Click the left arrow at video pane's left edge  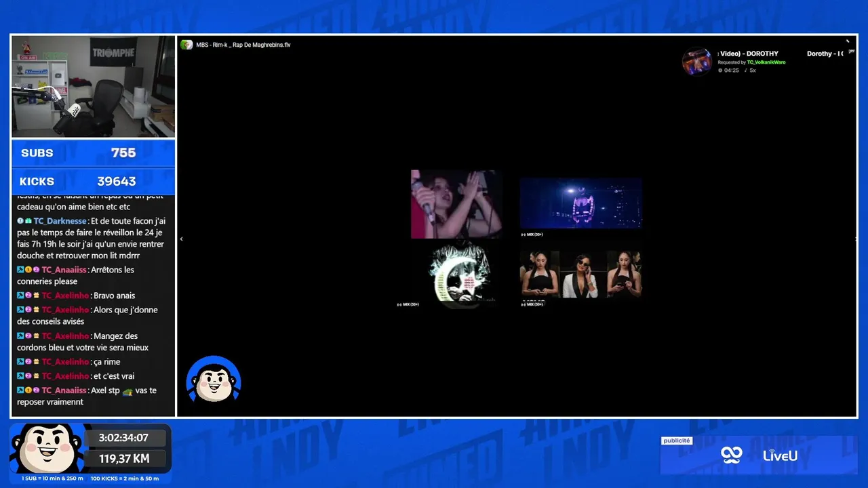[x=181, y=239]
